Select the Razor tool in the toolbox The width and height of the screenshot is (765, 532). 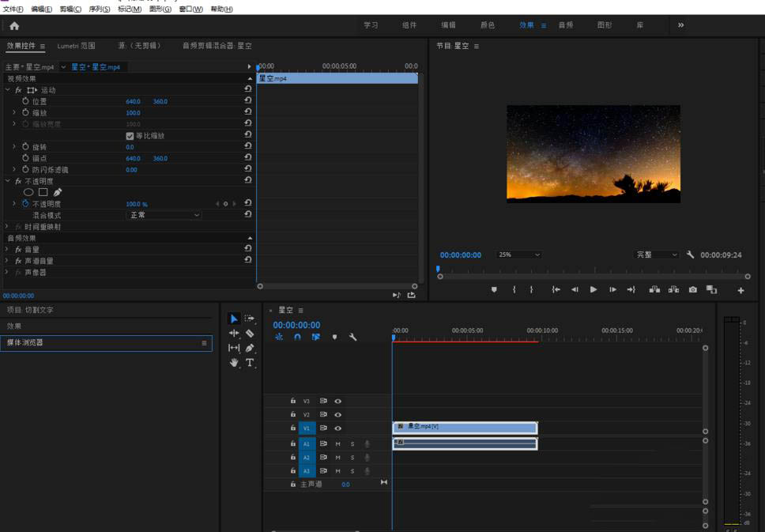coord(250,334)
